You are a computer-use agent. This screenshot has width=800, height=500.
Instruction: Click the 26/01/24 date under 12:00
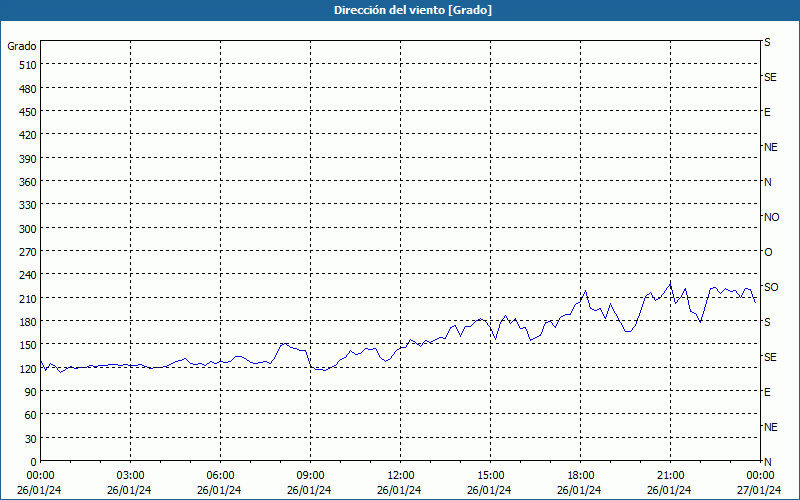pyautogui.click(x=399, y=490)
